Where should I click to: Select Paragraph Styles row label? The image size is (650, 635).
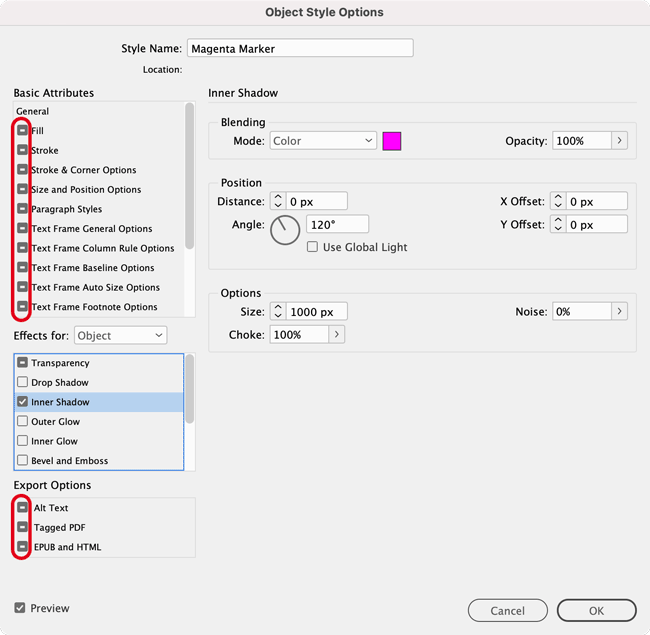(x=67, y=209)
